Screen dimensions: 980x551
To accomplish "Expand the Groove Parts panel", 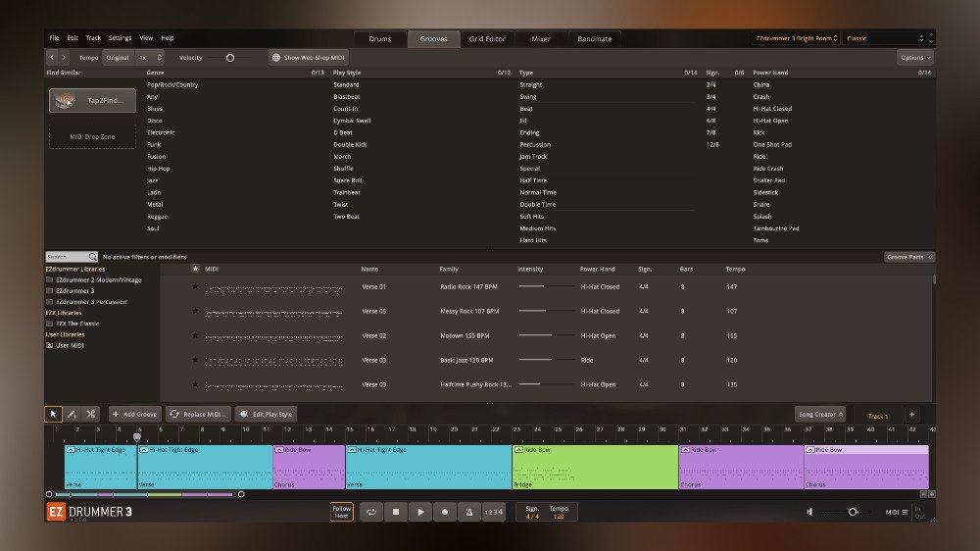I will click(x=909, y=257).
